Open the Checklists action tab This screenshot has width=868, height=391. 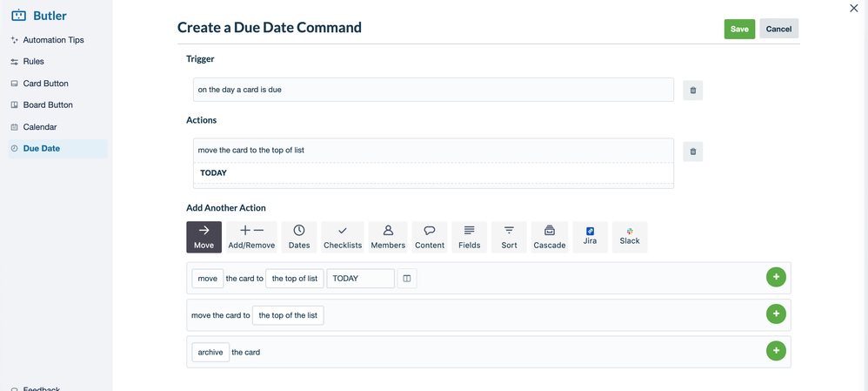pos(343,238)
